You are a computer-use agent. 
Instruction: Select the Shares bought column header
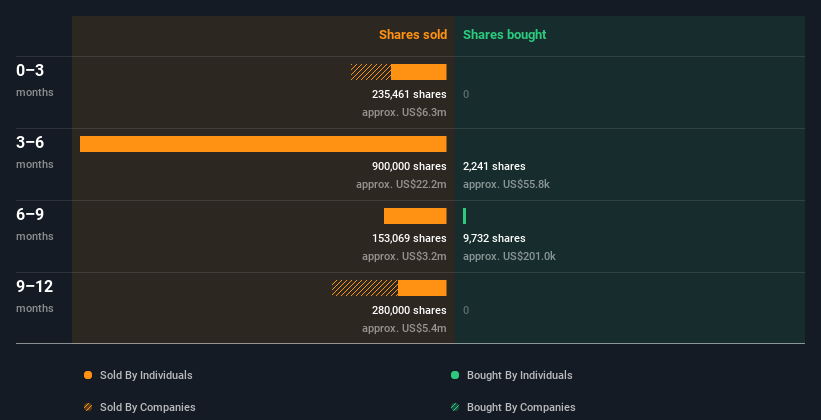point(505,35)
